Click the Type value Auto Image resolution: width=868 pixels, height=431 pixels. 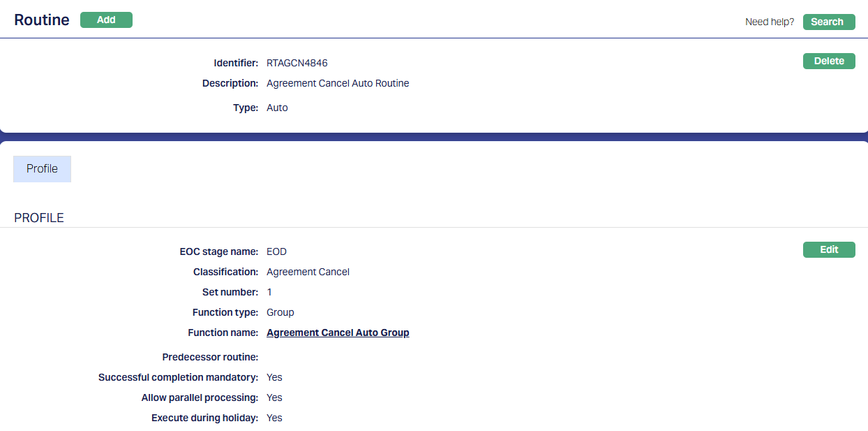[x=277, y=108]
